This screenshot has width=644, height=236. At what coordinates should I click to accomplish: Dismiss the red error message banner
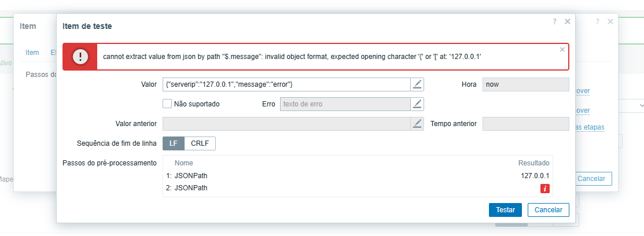click(562, 50)
